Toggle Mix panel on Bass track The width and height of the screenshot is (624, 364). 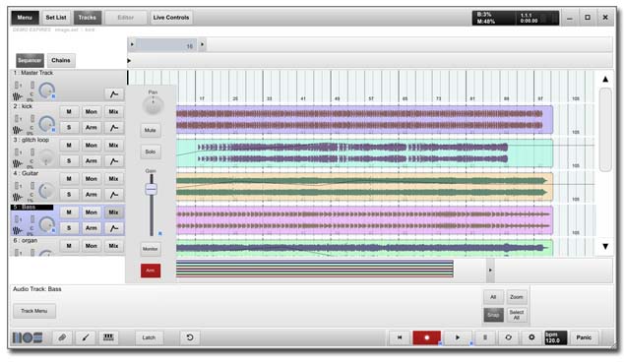(114, 212)
